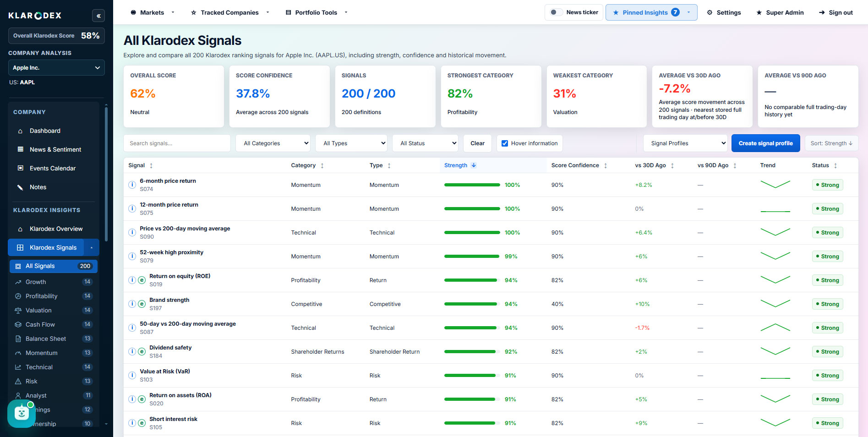Viewport: 868px width, 437px height.
Task: Click the vs 30D Ago sort arrows icon
Action: (672, 166)
